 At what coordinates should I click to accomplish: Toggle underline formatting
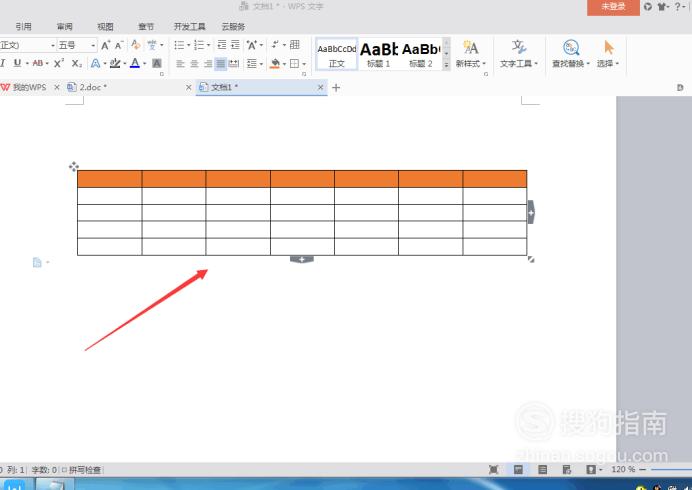click(17, 64)
